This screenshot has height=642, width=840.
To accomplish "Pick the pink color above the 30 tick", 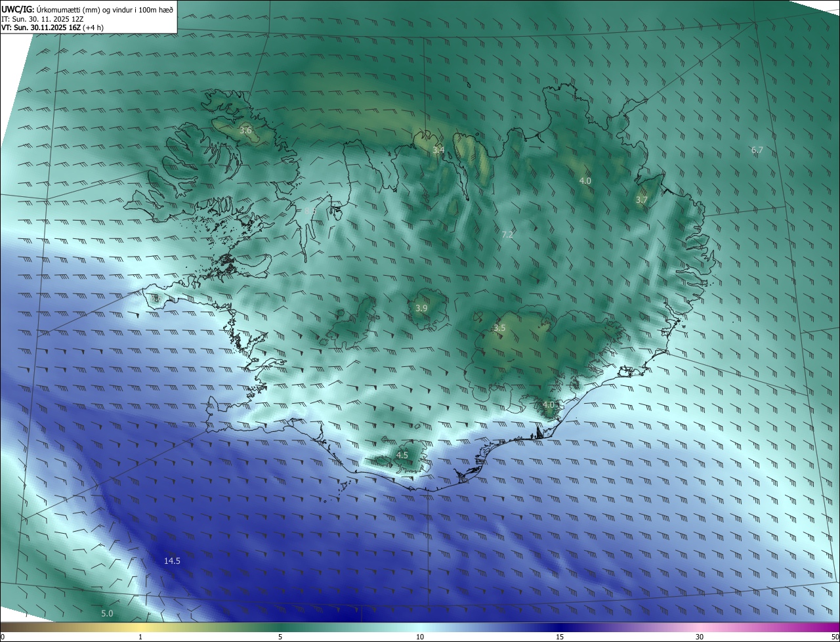I will (700, 627).
